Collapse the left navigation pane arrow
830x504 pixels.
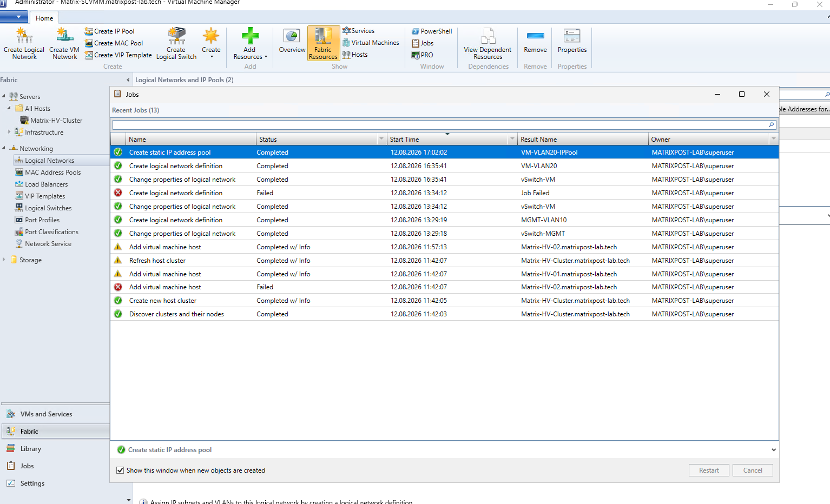[x=128, y=80]
